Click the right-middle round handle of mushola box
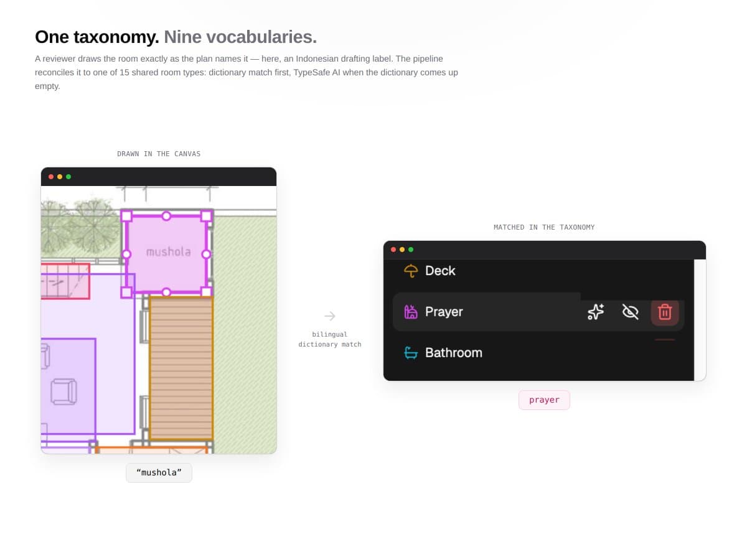 (x=206, y=254)
